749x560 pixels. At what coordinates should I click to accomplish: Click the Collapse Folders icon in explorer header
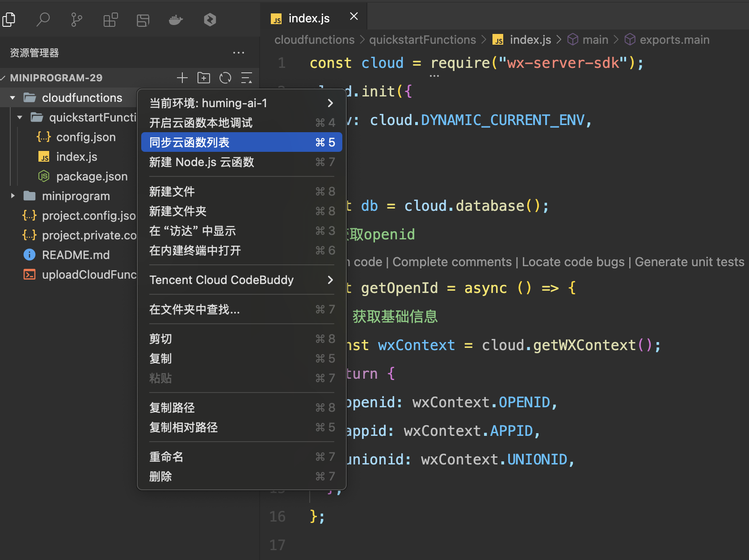[x=247, y=78]
